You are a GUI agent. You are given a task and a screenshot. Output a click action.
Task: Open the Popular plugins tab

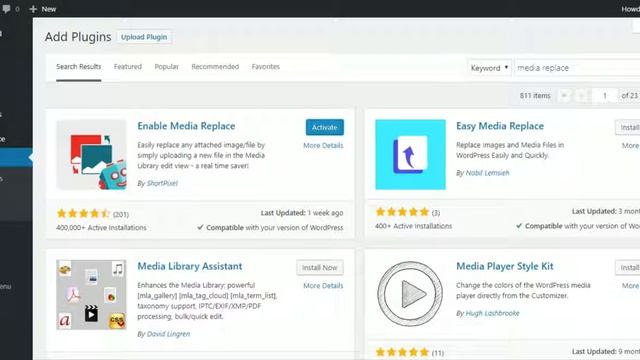coord(167,67)
